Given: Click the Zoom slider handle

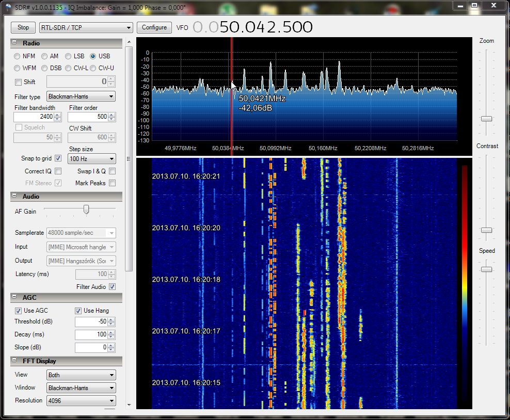Looking at the screenshot, I should coord(486,119).
